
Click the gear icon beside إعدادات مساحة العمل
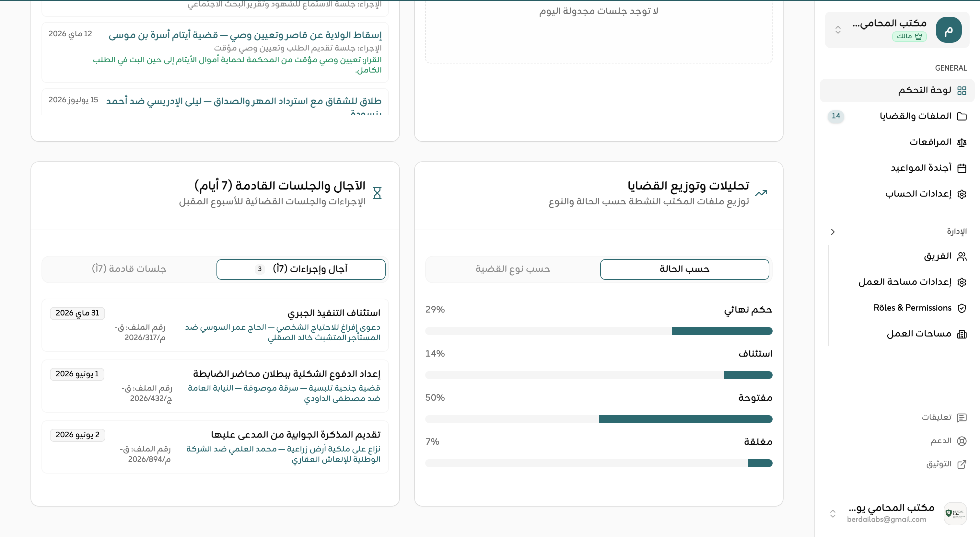click(961, 282)
